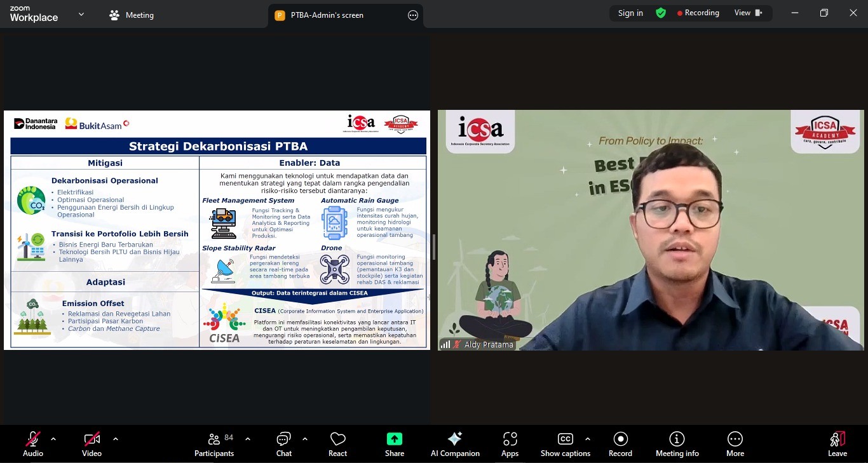
Task: Click the Sign in button
Action: point(630,12)
